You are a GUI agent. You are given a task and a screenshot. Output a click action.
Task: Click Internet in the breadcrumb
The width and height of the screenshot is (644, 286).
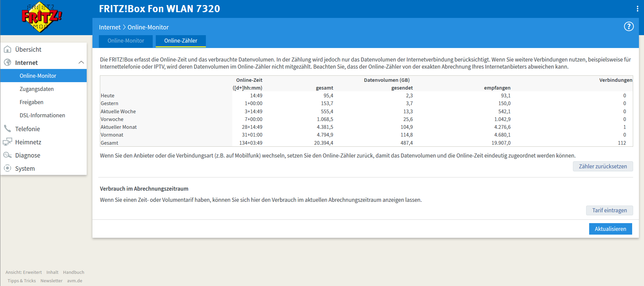109,27
